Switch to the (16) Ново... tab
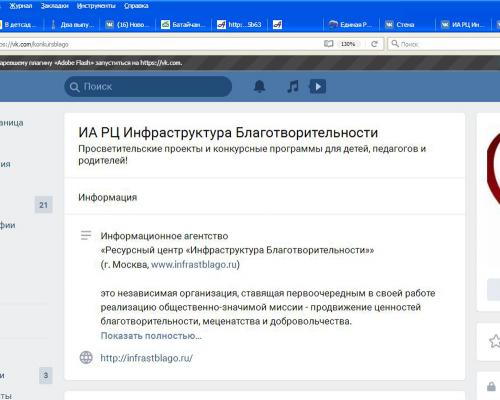 pos(129,25)
